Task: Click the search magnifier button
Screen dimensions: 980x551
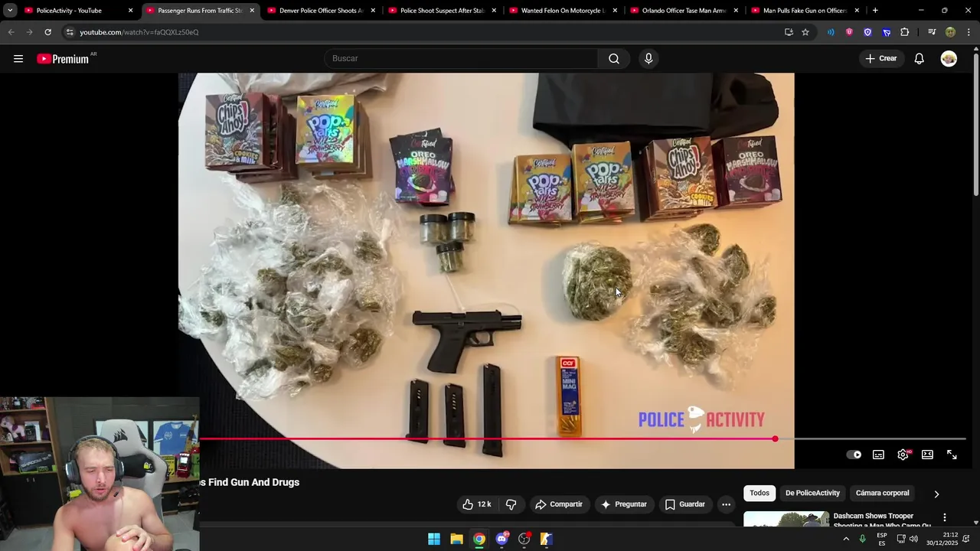Action: point(614,59)
